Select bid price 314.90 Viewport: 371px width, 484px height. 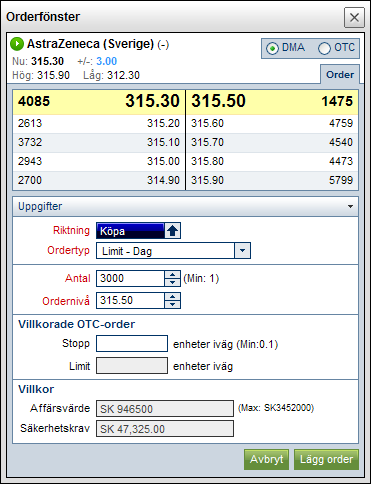pyautogui.click(x=163, y=180)
